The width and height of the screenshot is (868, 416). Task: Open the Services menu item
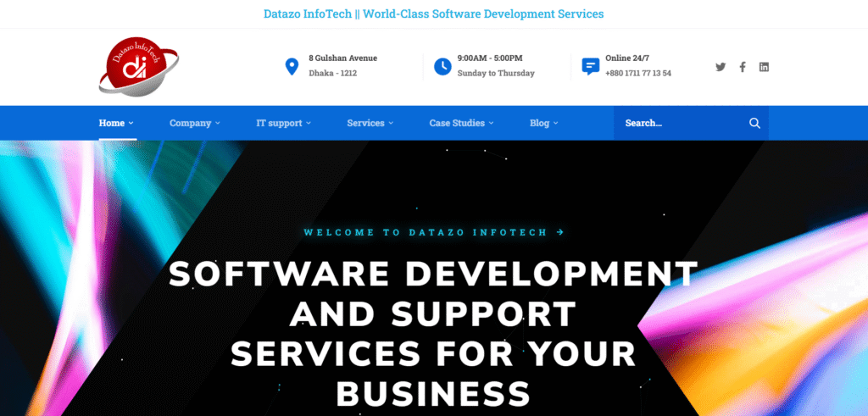[365, 123]
